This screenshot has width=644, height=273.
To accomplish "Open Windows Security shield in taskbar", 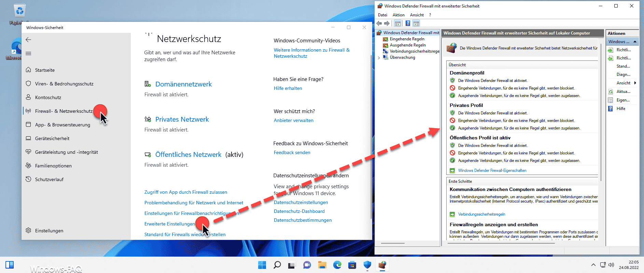I will [x=367, y=265].
